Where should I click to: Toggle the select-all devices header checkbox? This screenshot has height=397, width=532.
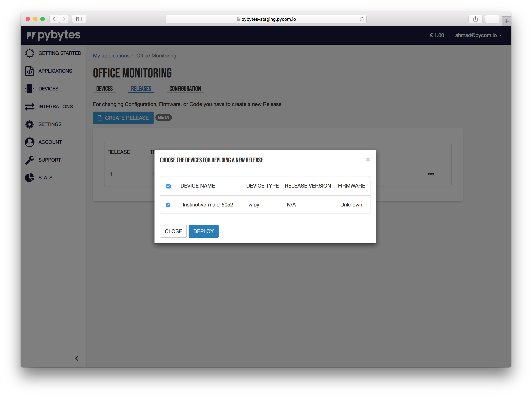point(168,186)
